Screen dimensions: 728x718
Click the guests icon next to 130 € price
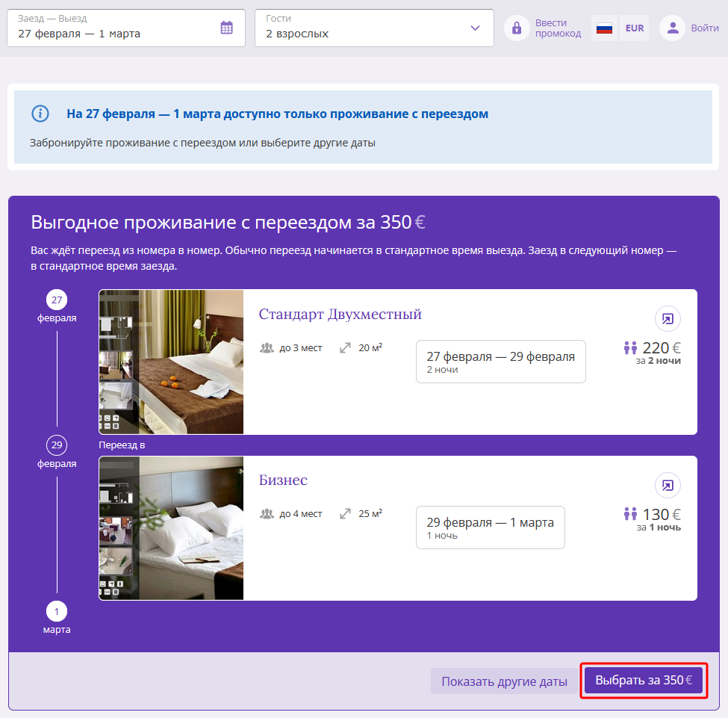[630, 513]
